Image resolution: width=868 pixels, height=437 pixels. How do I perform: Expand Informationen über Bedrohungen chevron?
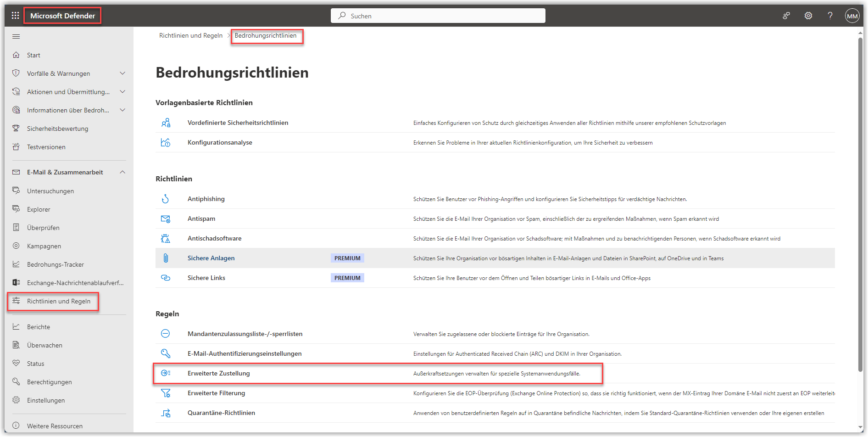pos(122,110)
